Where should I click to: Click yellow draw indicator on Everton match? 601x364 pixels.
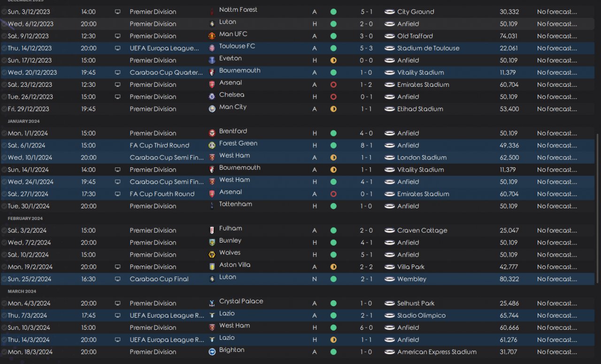point(333,60)
